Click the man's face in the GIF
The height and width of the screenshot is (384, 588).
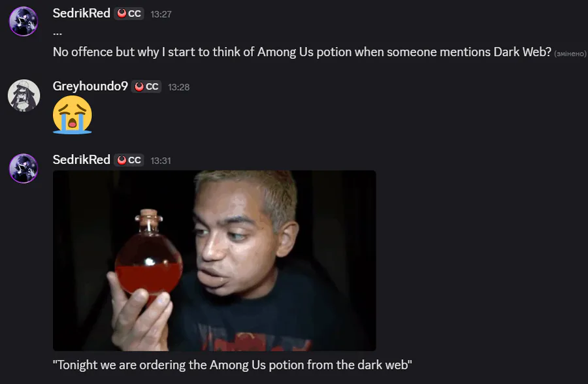pos(240,240)
